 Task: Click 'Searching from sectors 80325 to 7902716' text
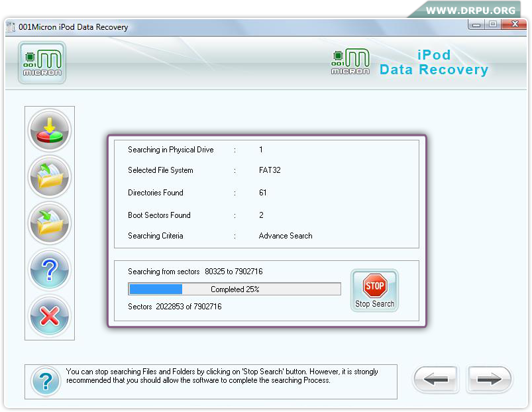(x=195, y=272)
